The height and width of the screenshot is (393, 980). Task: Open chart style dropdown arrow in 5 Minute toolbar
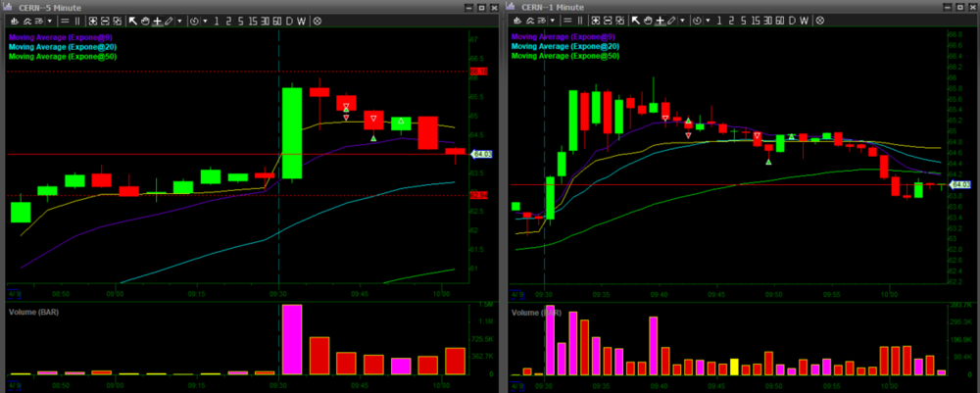pyautogui.click(x=50, y=21)
